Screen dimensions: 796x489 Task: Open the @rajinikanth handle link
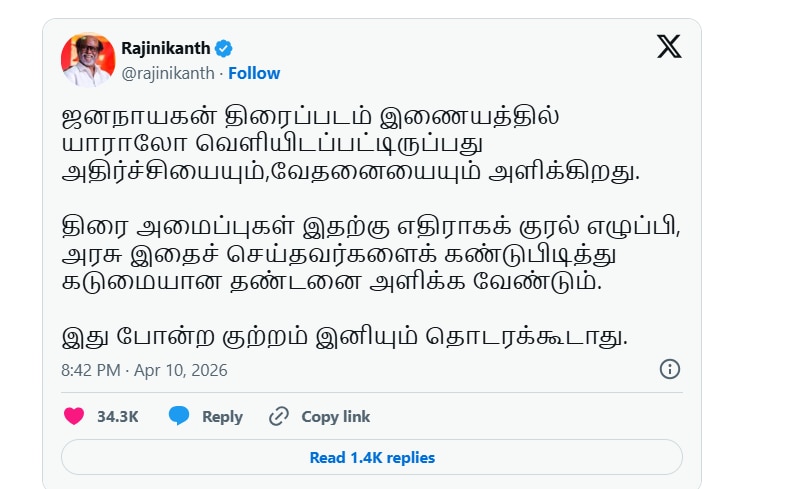[168, 73]
